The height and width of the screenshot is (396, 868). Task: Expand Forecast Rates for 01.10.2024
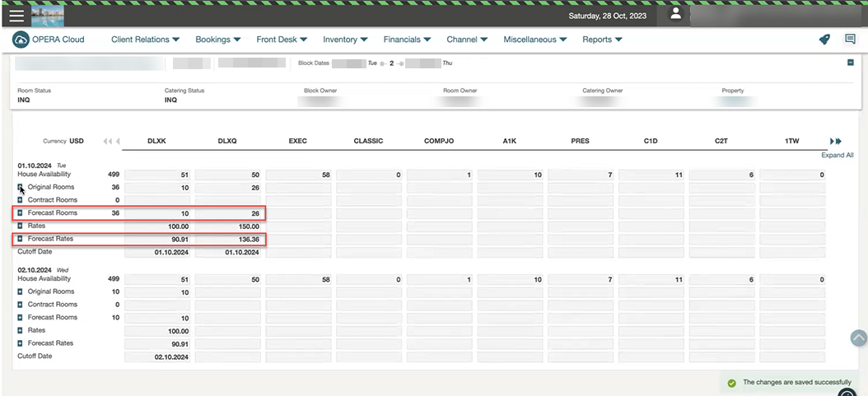20,239
